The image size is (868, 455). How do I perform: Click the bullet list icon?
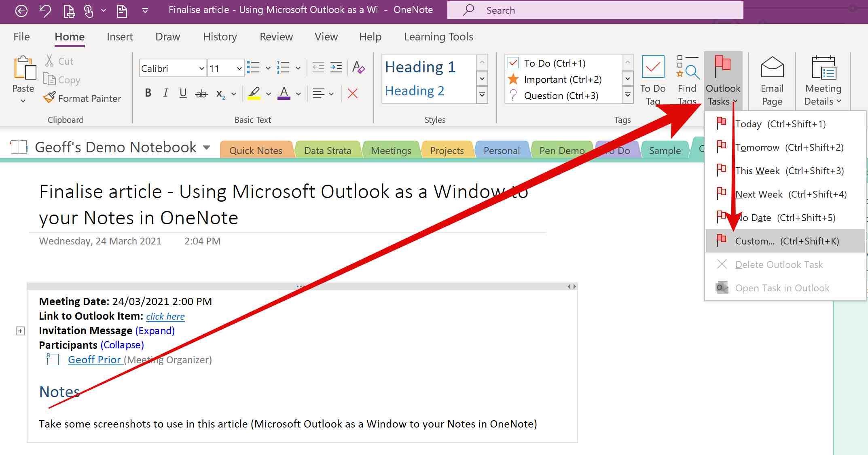[x=253, y=67]
